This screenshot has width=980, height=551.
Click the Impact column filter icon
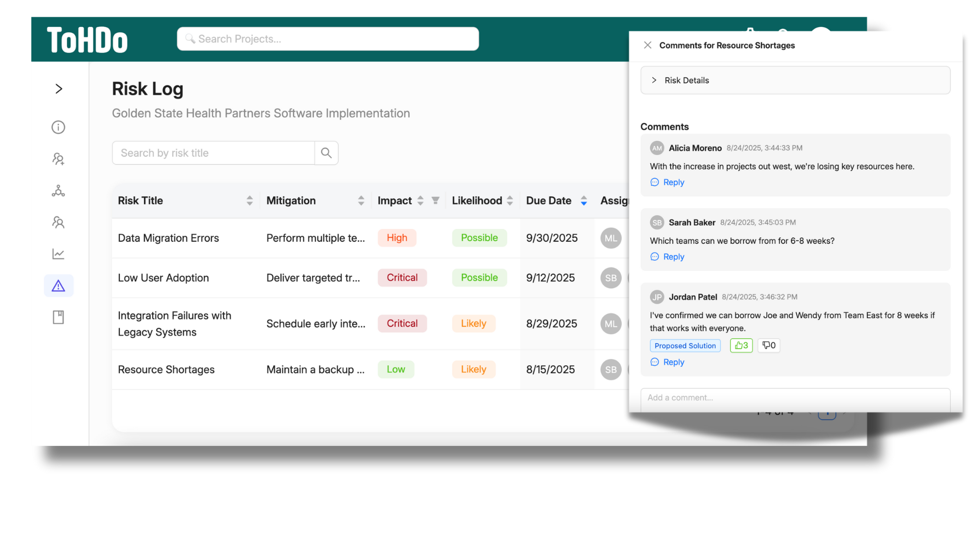435,201
